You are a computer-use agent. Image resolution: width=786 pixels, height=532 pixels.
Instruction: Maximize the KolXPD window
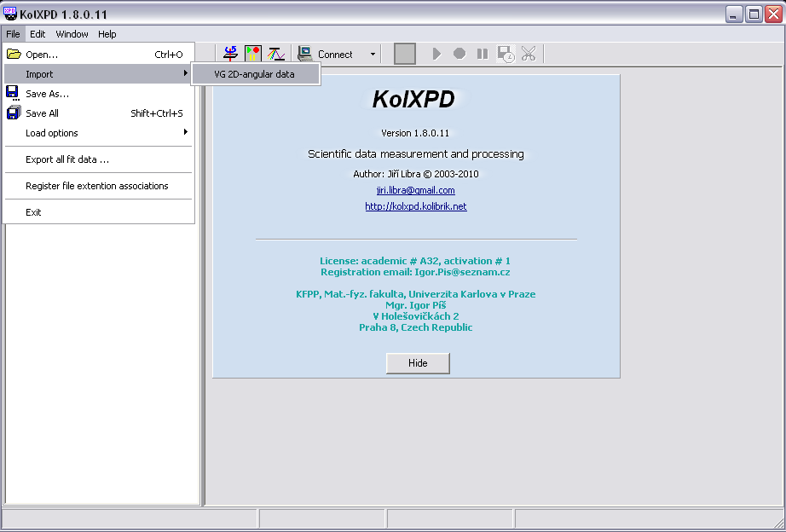[754, 14]
